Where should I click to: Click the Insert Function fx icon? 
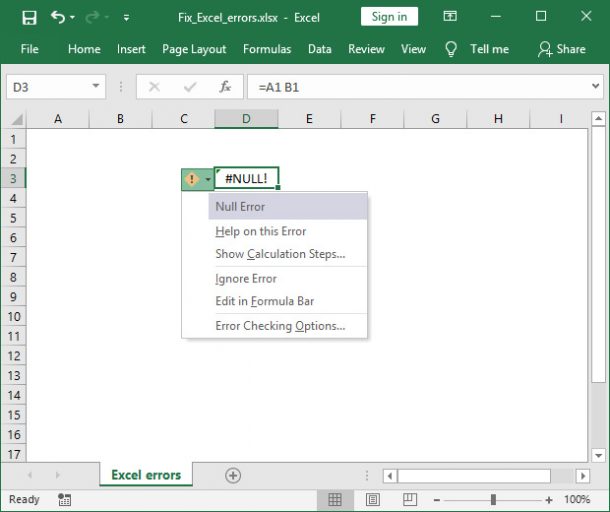coord(226,87)
